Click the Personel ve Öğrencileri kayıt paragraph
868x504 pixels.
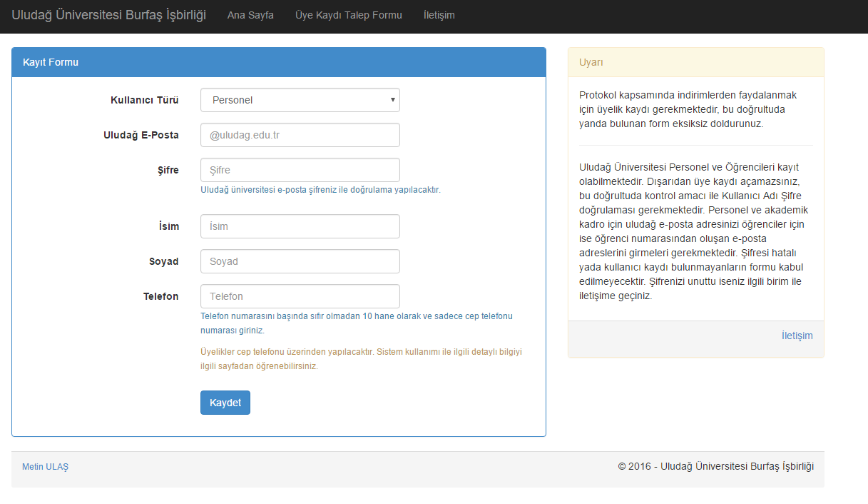[x=693, y=231]
